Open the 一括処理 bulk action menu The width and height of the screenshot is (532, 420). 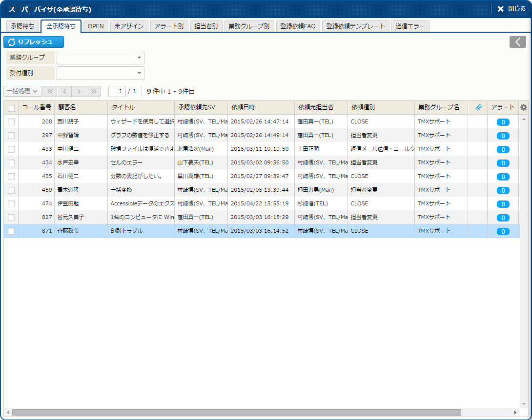[x=22, y=91]
